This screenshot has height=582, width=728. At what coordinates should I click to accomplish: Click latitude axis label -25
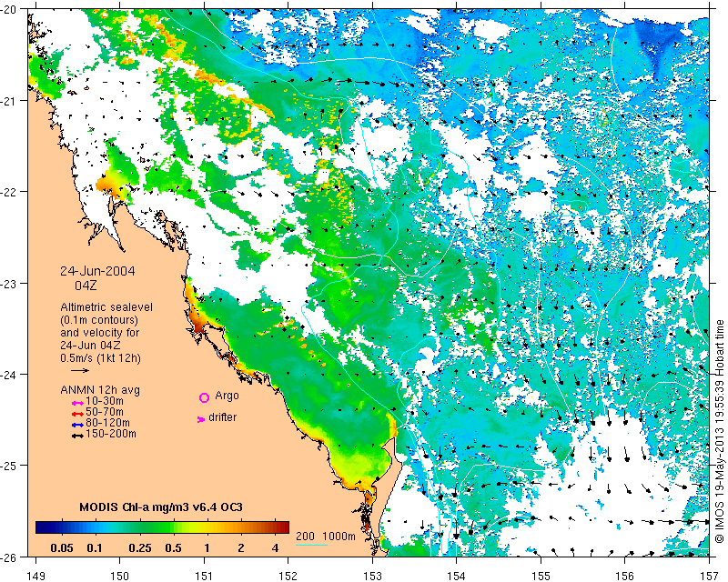9,465
